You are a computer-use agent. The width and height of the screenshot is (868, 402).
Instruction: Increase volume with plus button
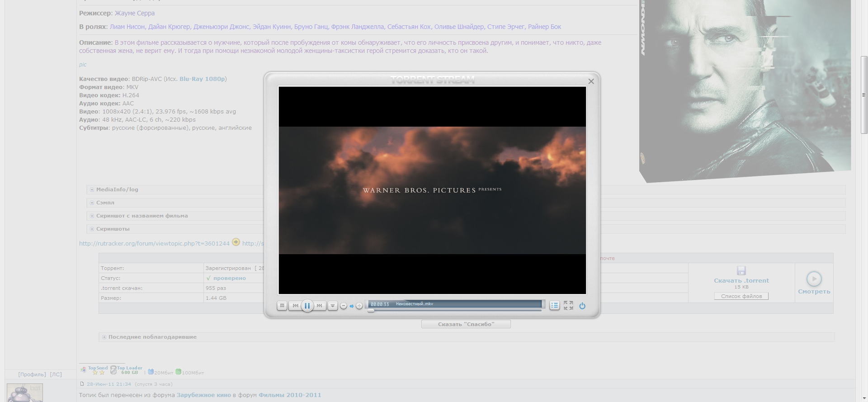pyautogui.click(x=359, y=306)
